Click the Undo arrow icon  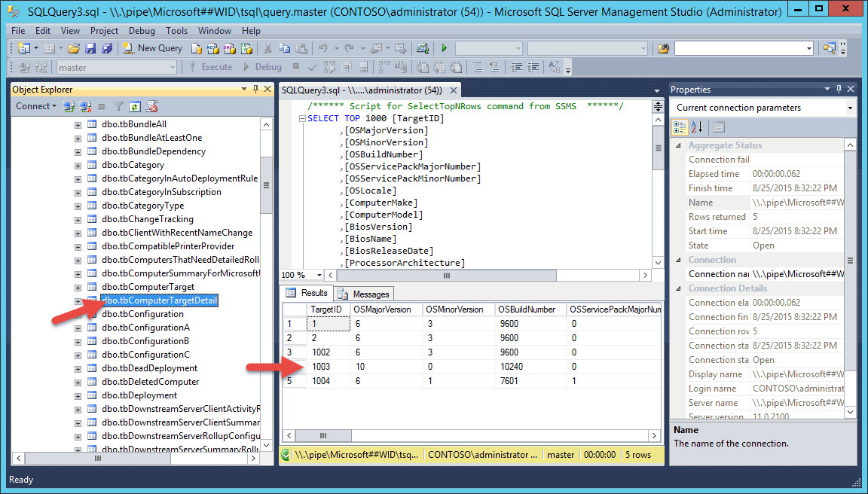point(322,49)
